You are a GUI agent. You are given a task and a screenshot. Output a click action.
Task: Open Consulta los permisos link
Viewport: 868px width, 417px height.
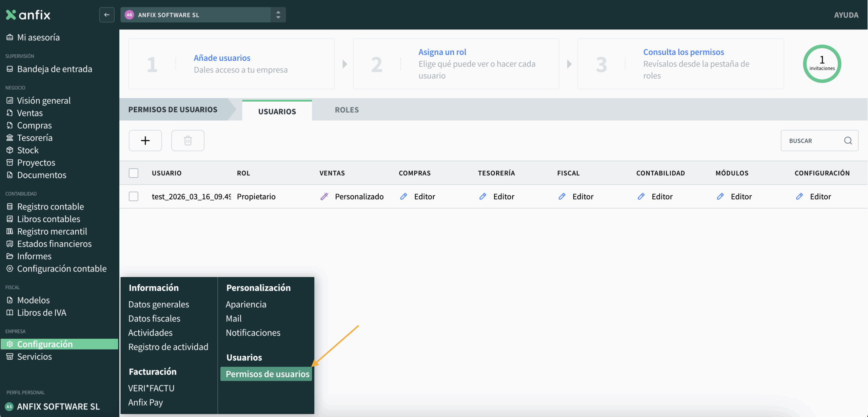pos(684,52)
